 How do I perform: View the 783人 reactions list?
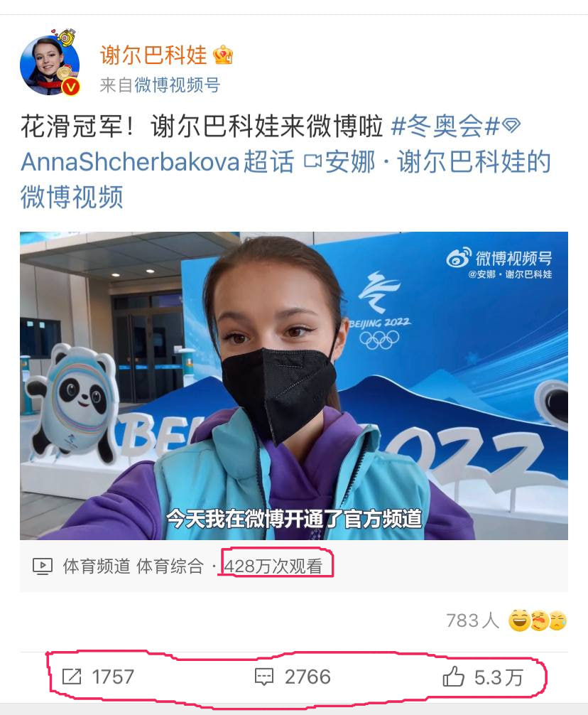(x=472, y=620)
